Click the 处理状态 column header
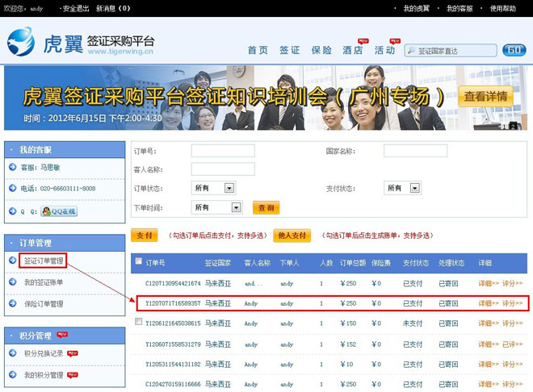Screen dimensions: 533x392 451,263
